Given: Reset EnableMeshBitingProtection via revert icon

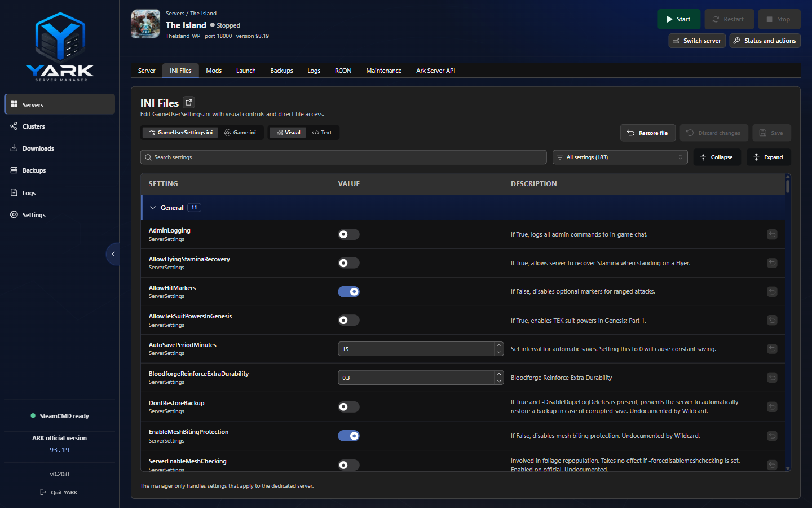Looking at the screenshot, I should pos(772,436).
